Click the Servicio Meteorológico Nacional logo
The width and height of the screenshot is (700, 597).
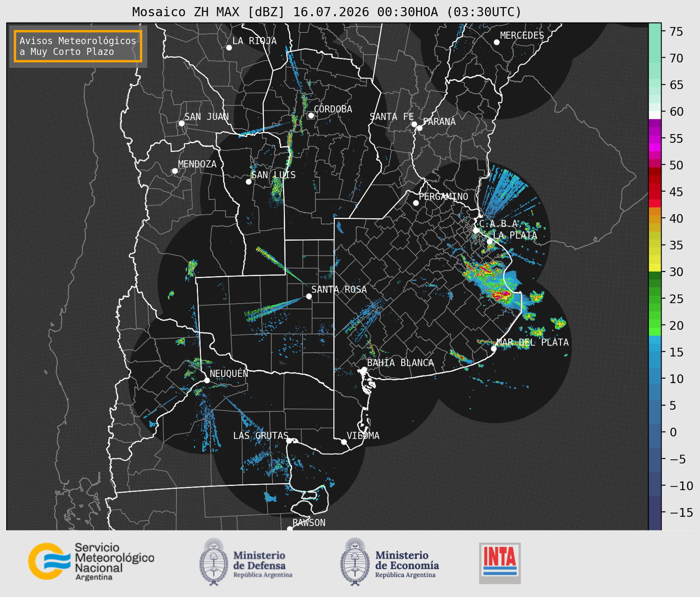coord(91,561)
